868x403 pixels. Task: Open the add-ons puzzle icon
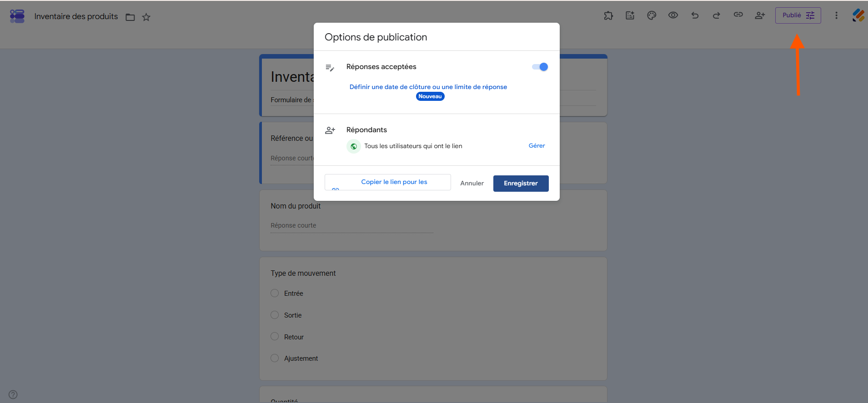click(608, 15)
